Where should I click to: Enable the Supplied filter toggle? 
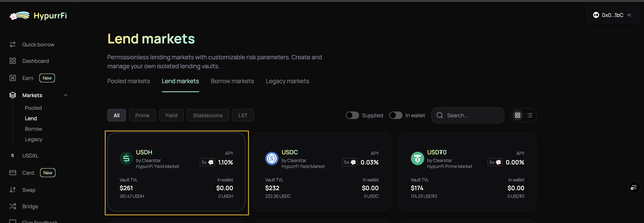pos(352,115)
